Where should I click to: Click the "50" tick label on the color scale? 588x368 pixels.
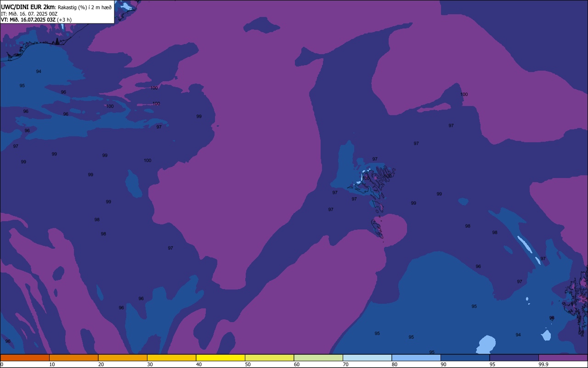click(x=248, y=364)
